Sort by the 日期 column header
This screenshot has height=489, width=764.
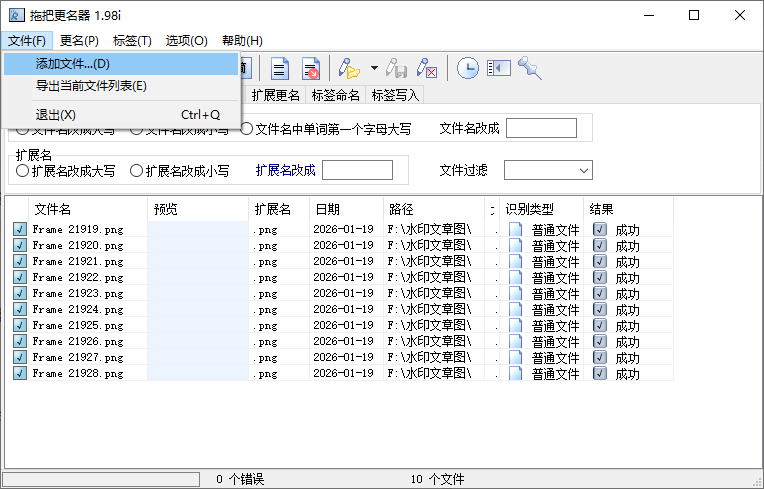[346, 209]
